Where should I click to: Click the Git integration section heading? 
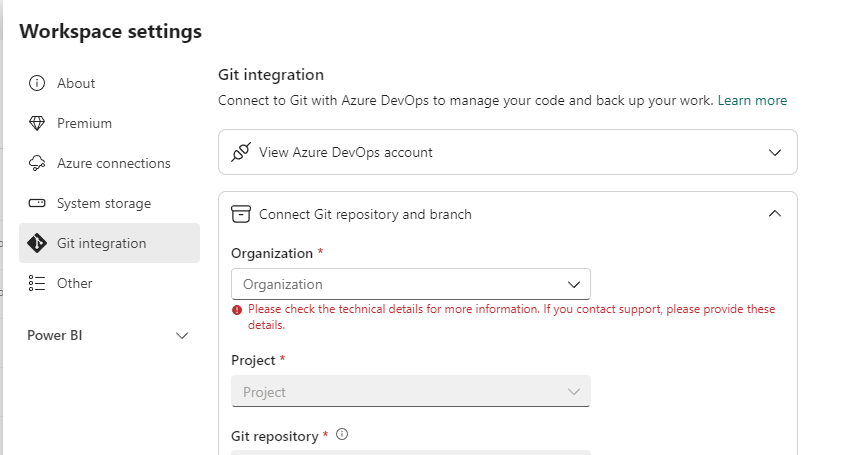(271, 75)
